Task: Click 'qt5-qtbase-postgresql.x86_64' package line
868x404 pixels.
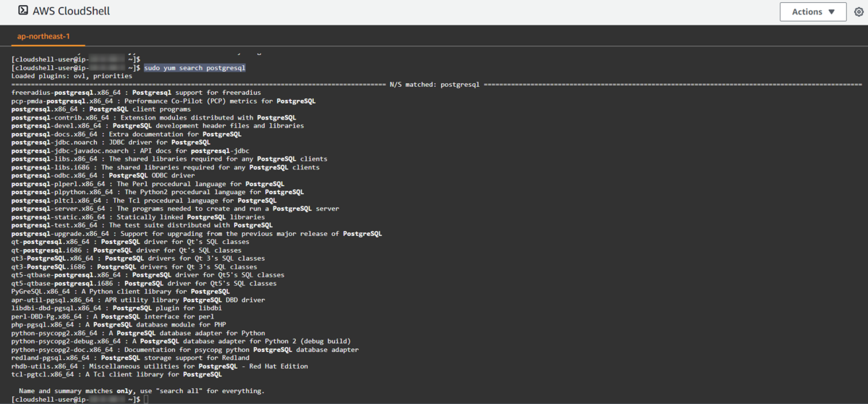Action: click(x=148, y=275)
